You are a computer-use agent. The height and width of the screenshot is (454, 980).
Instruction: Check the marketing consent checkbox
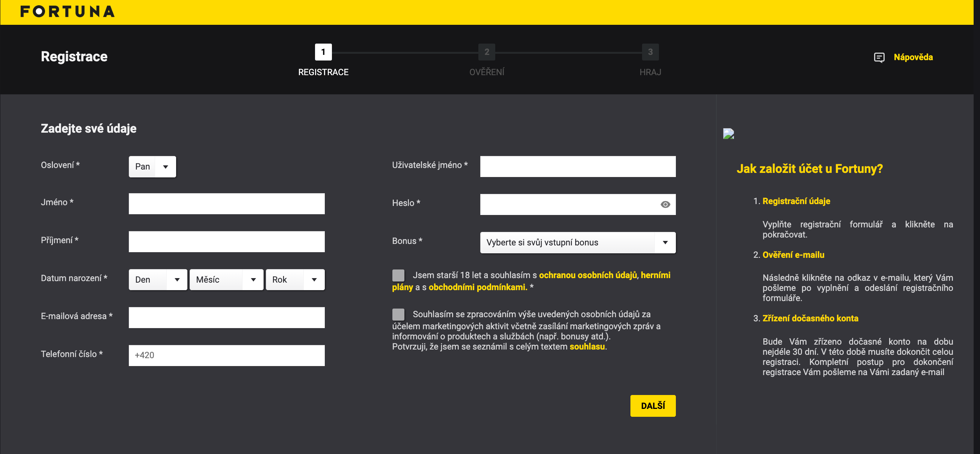(398, 314)
